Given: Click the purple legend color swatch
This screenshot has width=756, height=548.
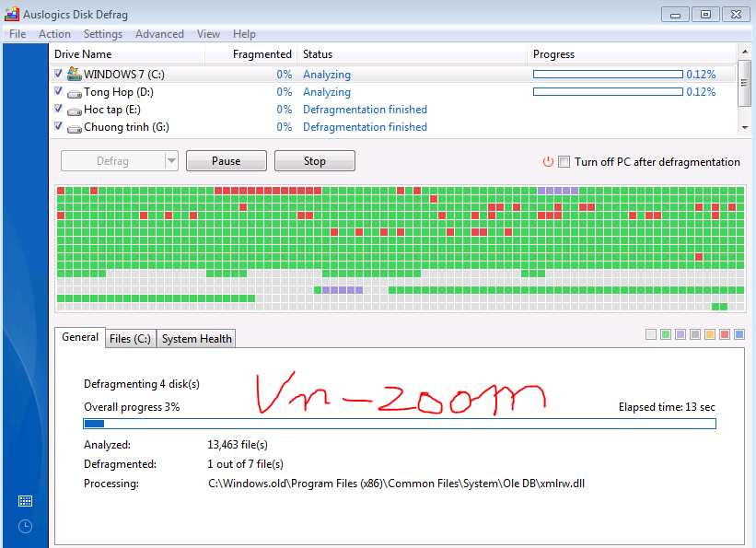Looking at the screenshot, I should click(x=680, y=334).
